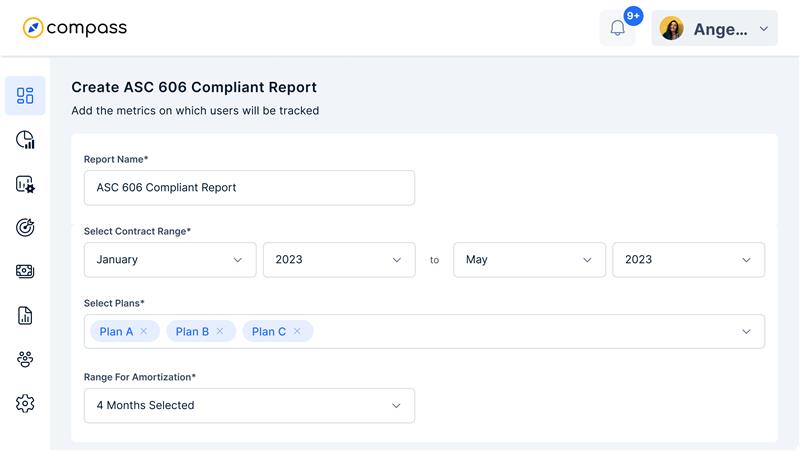Open the report document sidebar icon

click(x=25, y=315)
